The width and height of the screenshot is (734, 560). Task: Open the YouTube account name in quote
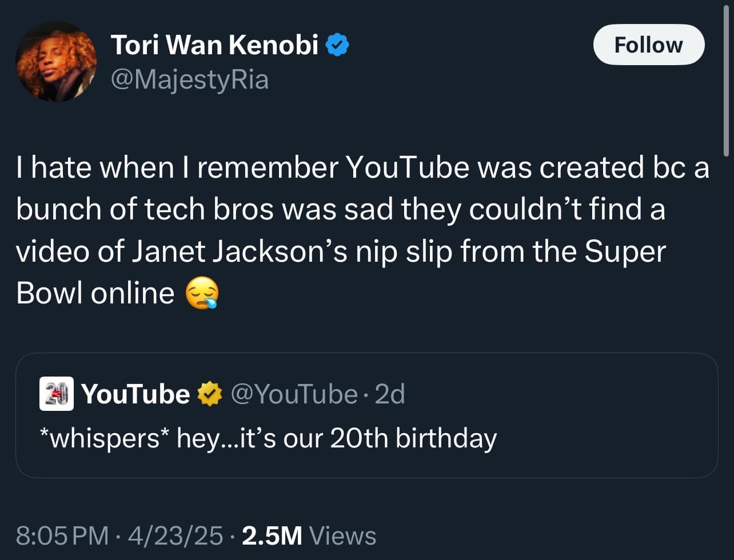click(135, 394)
